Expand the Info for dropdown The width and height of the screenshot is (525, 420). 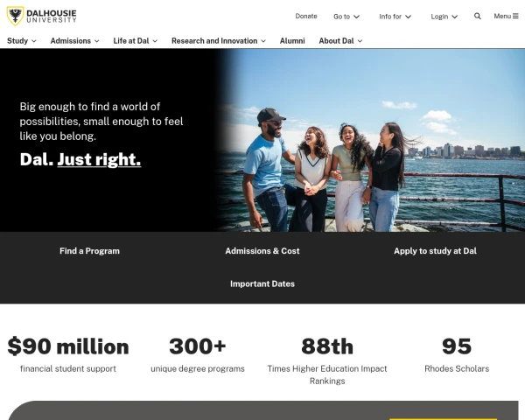pos(395,17)
